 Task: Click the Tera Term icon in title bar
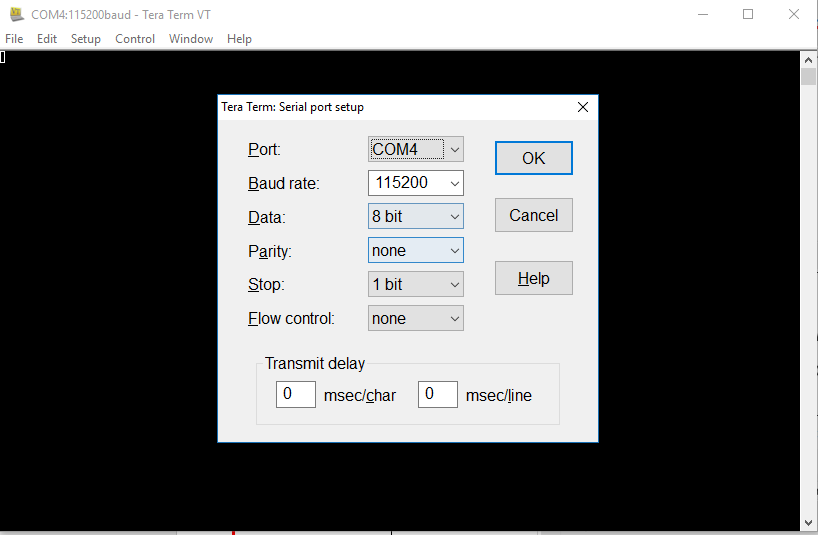pos(16,14)
